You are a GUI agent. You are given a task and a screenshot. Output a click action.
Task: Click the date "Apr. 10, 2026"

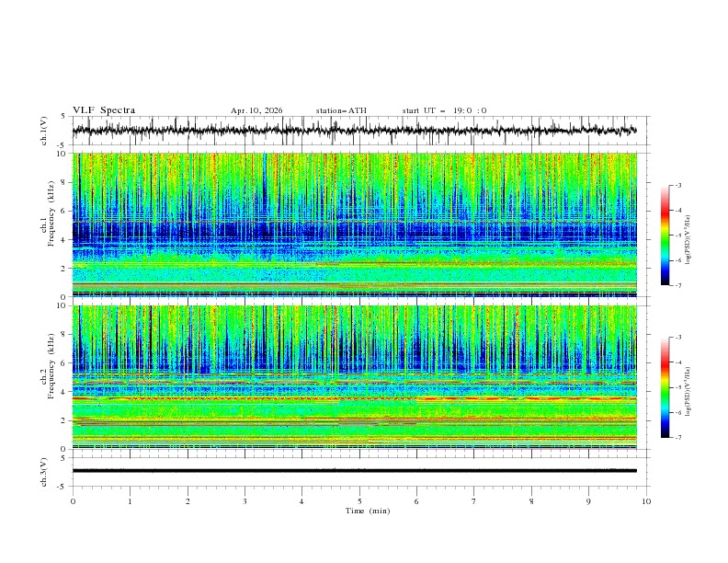pyautogui.click(x=256, y=110)
